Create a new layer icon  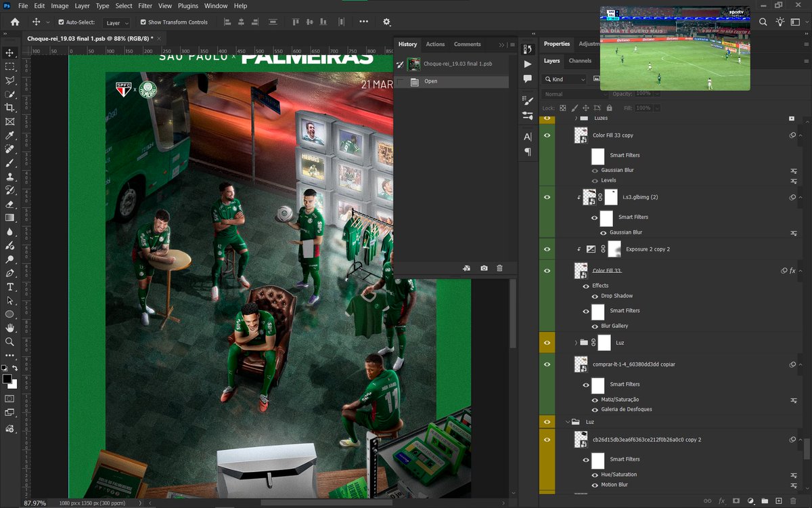779,501
